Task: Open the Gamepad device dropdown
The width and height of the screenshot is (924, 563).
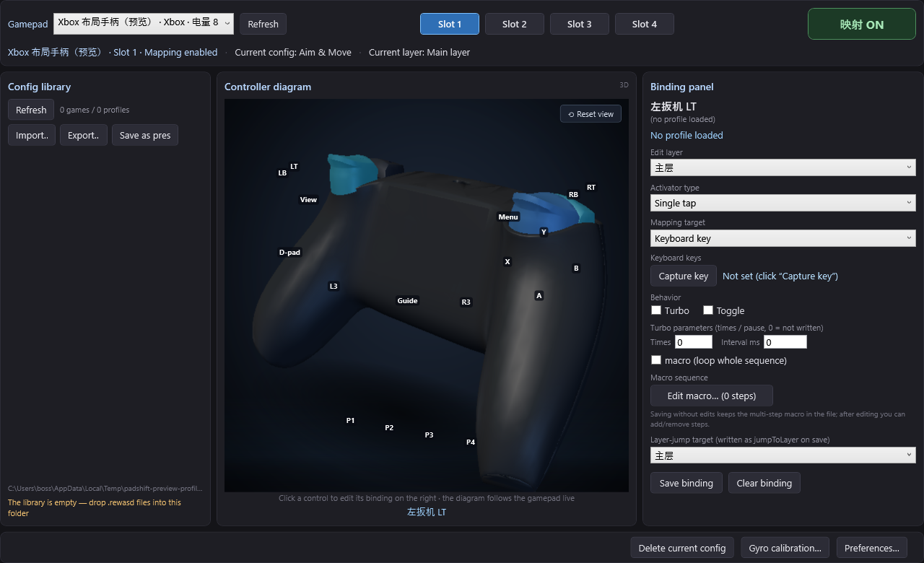Action: pos(144,23)
